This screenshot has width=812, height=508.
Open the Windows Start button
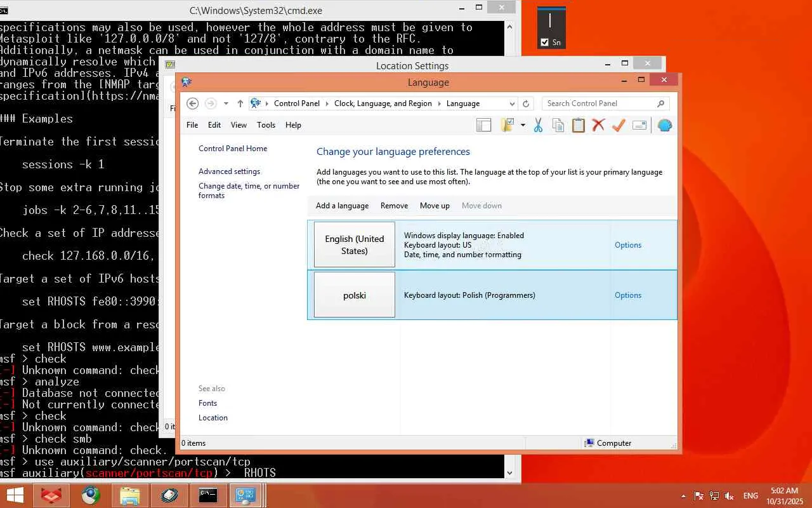[x=15, y=495]
